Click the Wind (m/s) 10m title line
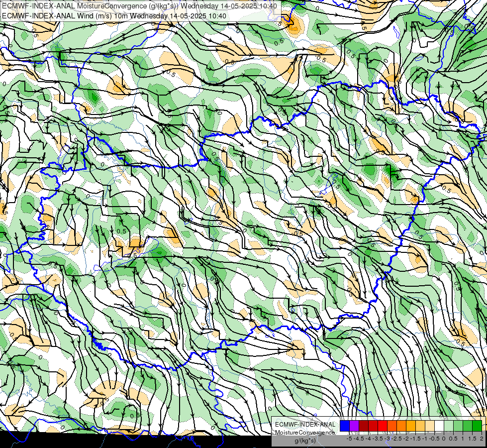The image size is (487, 448). click(x=114, y=16)
